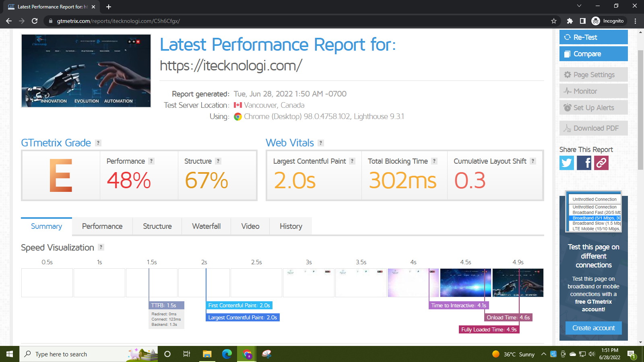Click Create account button
The width and height of the screenshot is (644, 362).
tap(593, 328)
